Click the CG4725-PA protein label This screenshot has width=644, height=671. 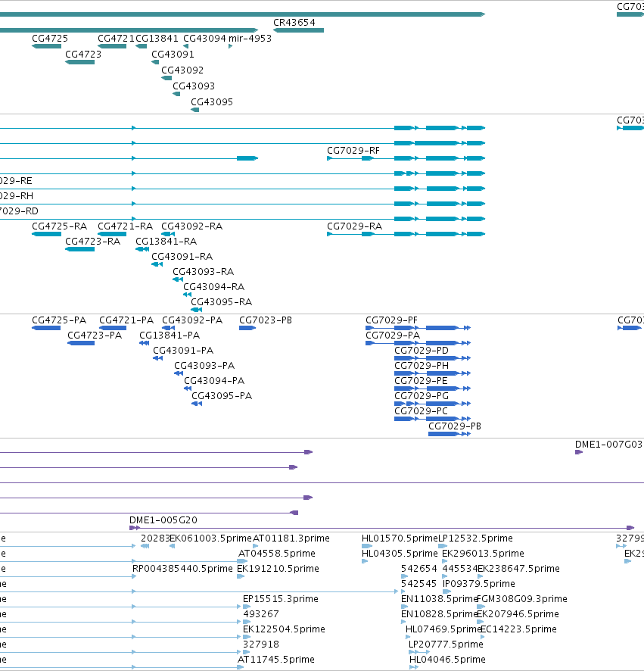[59, 320]
